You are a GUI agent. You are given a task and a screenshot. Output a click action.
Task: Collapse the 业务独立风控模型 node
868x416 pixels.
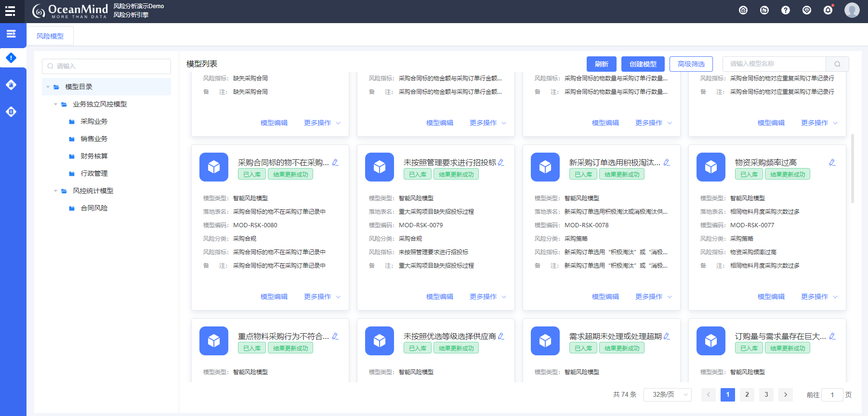pos(55,104)
